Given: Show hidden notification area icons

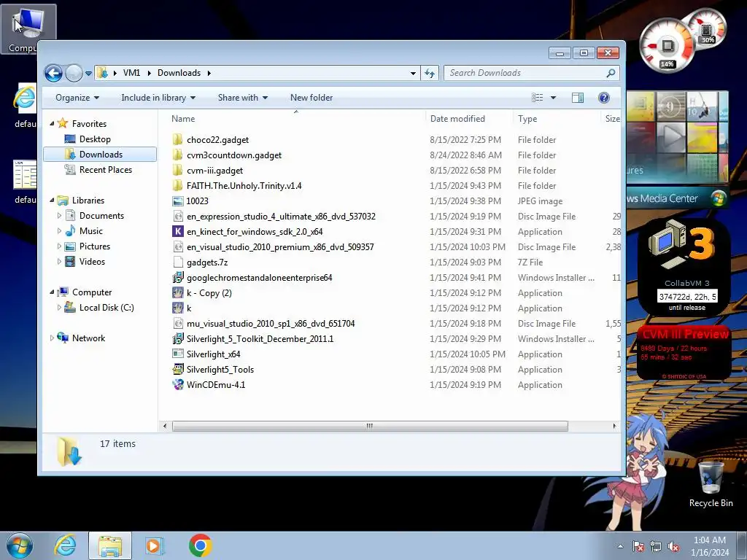Looking at the screenshot, I should tap(620, 546).
